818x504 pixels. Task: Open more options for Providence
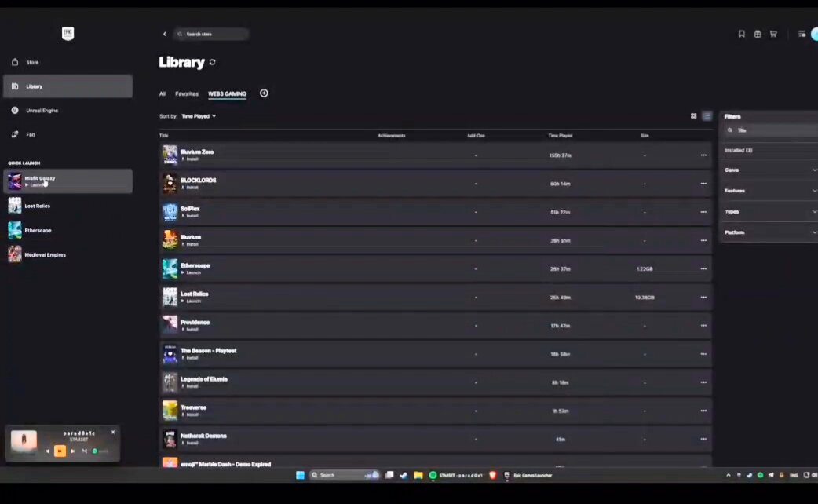[x=703, y=326]
